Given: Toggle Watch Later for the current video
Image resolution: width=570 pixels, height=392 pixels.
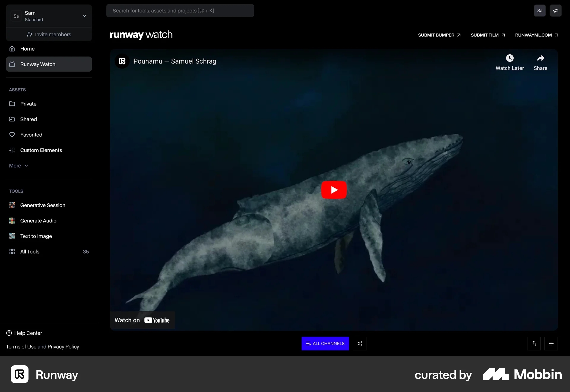Looking at the screenshot, I should coord(509,62).
